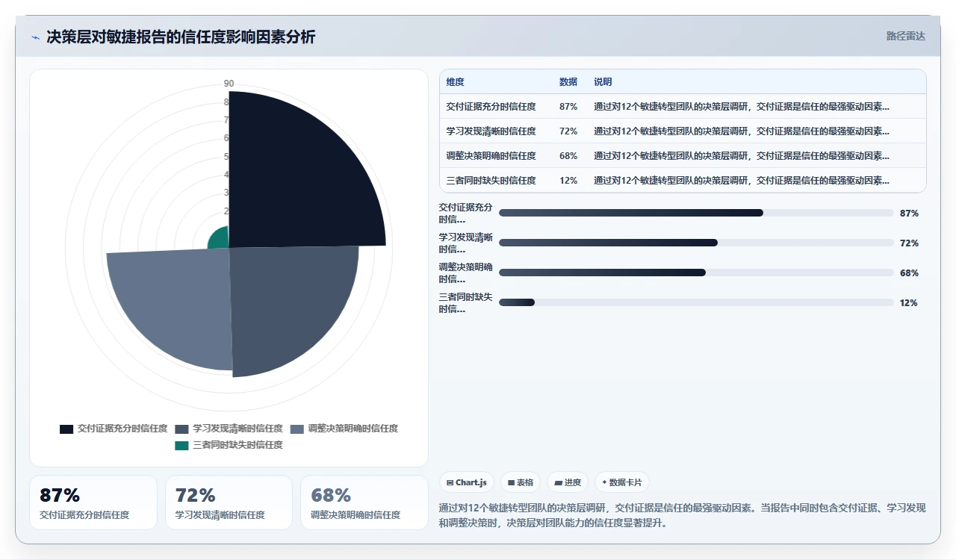Screen dimensions: 956x560
Task: Click the 路径雷达 label in header
Action: [x=905, y=36]
